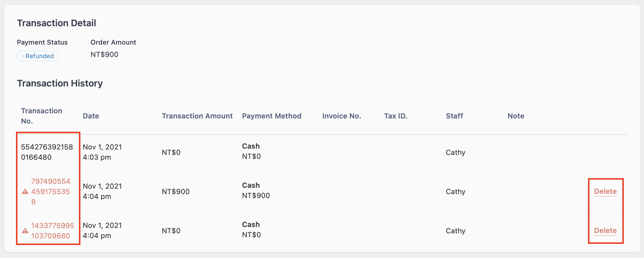Click the Transaction Amount column header
This screenshot has width=644, height=258.
pyautogui.click(x=197, y=116)
